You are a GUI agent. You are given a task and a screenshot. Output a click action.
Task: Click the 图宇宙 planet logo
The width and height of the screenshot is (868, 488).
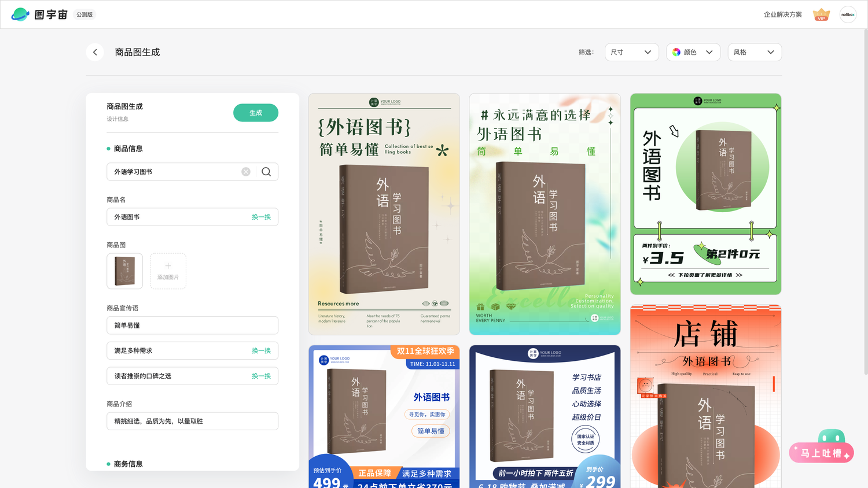tap(20, 14)
